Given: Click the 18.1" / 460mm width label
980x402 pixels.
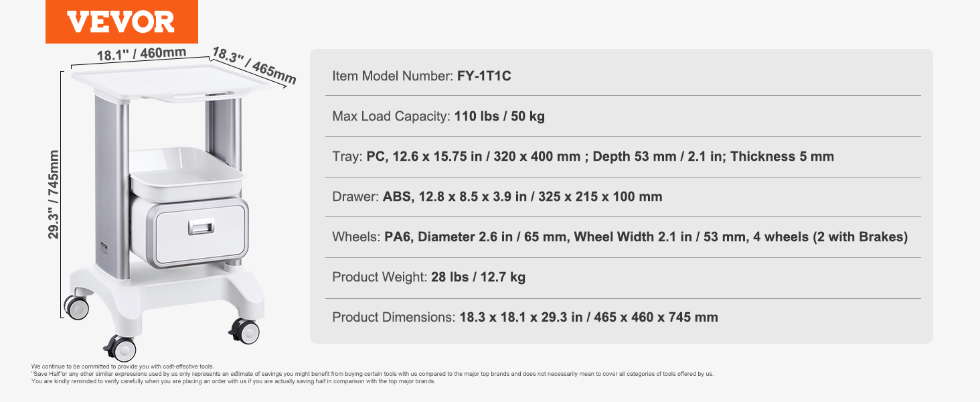Looking at the screenshot, I should (141, 54).
